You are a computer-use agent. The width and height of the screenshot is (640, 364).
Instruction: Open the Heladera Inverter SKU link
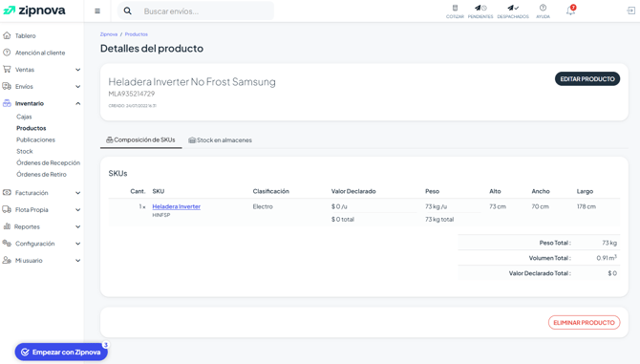177,206
